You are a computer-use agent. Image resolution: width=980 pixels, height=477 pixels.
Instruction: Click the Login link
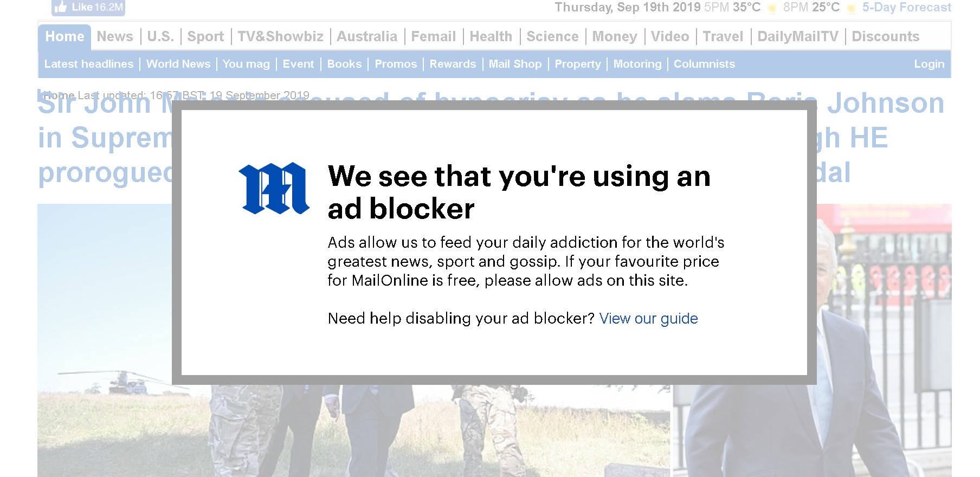(929, 64)
